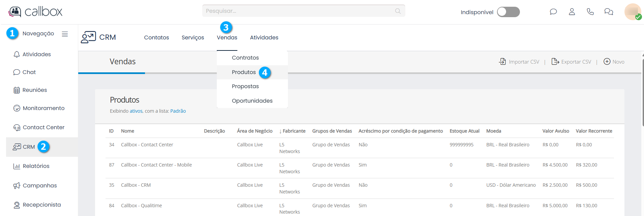Viewport: 644px width, 216px height.
Task: Open the Contatos tab
Action: click(156, 38)
